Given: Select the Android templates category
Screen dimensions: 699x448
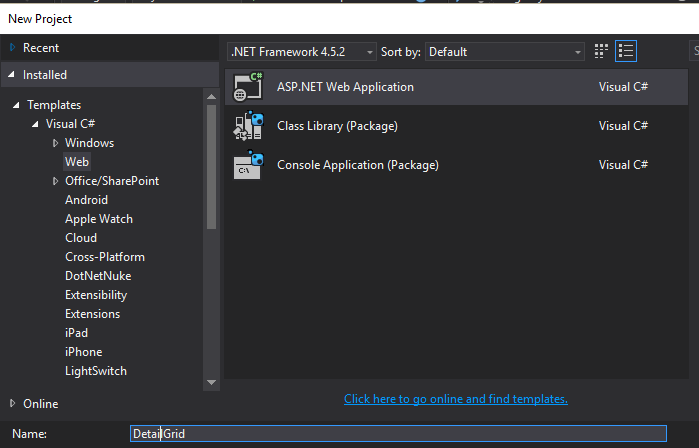Looking at the screenshot, I should tap(86, 200).
